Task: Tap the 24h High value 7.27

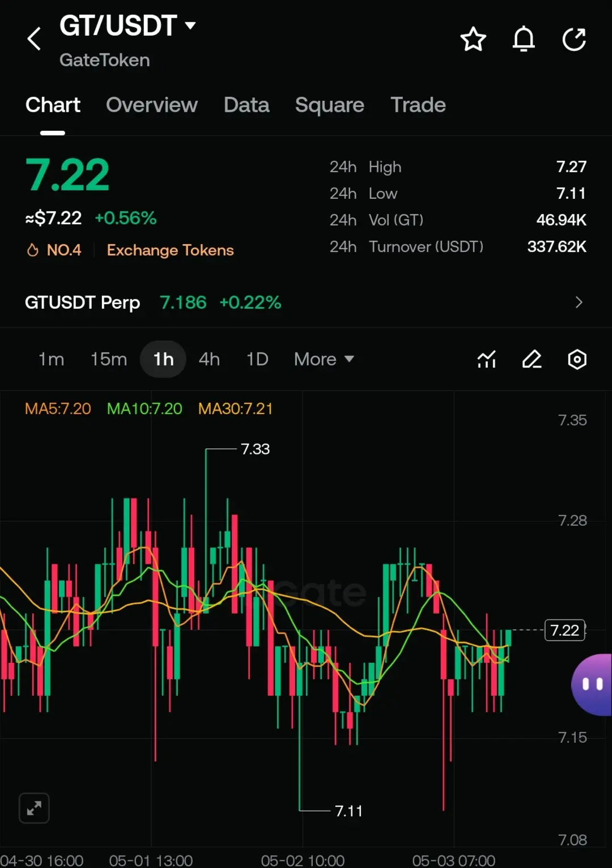Action: pyautogui.click(x=571, y=167)
